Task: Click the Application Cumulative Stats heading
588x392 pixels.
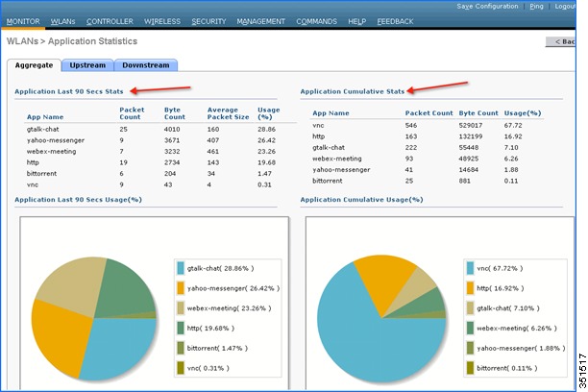Action: 353,91
